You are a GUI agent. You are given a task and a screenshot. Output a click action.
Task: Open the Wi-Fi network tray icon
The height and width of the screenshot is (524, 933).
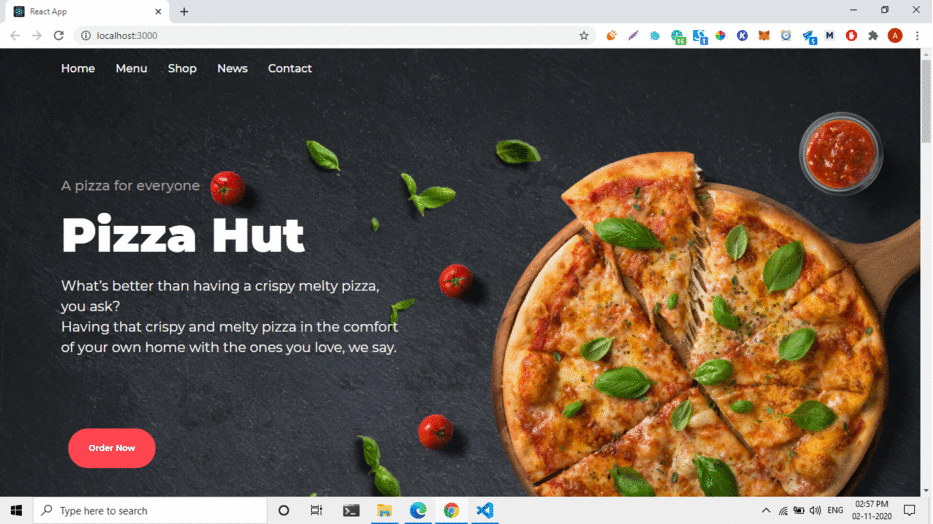click(783, 511)
